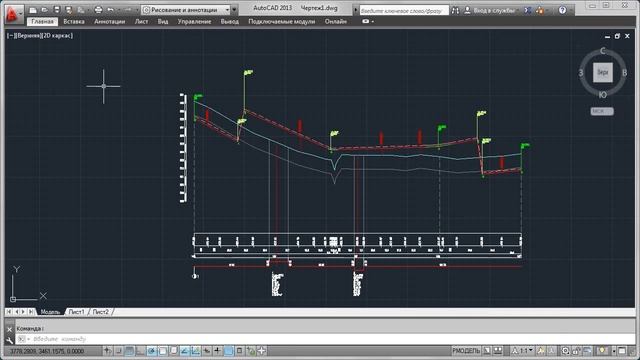Screen dimensions: 640x360
Task: Select the Управление ribbon tab
Action: click(194, 22)
